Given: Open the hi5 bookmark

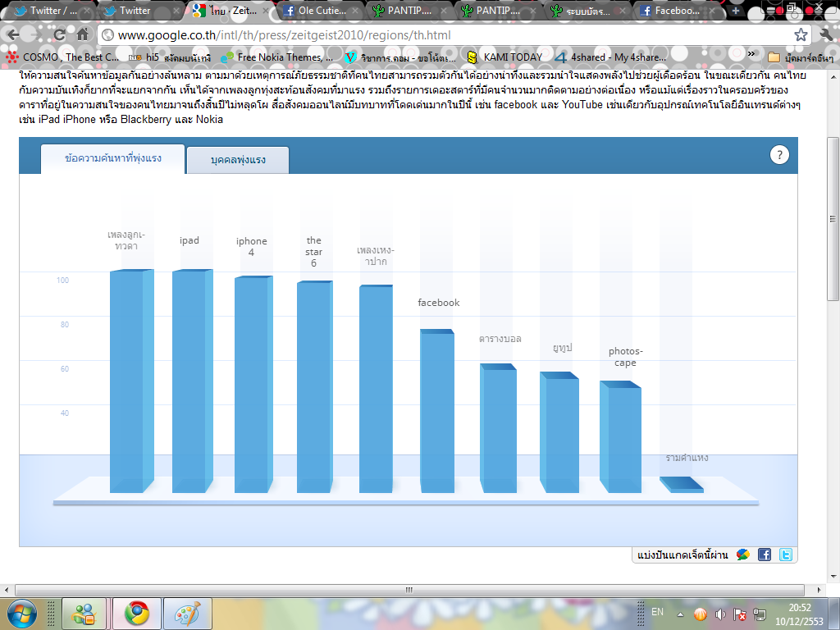Looking at the screenshot, I should (x=171, y=57).
